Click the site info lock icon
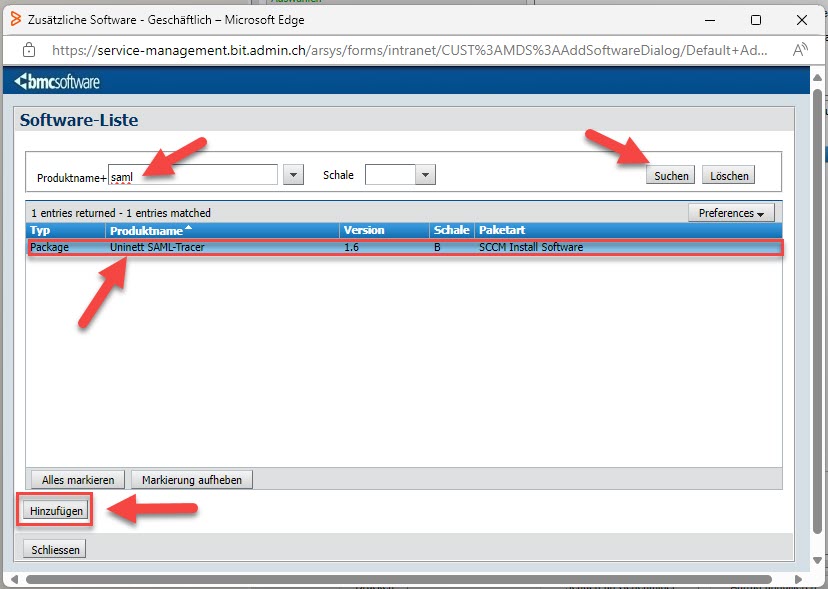The width and height of the screenshot is (828, 589). tap(29, 50)
